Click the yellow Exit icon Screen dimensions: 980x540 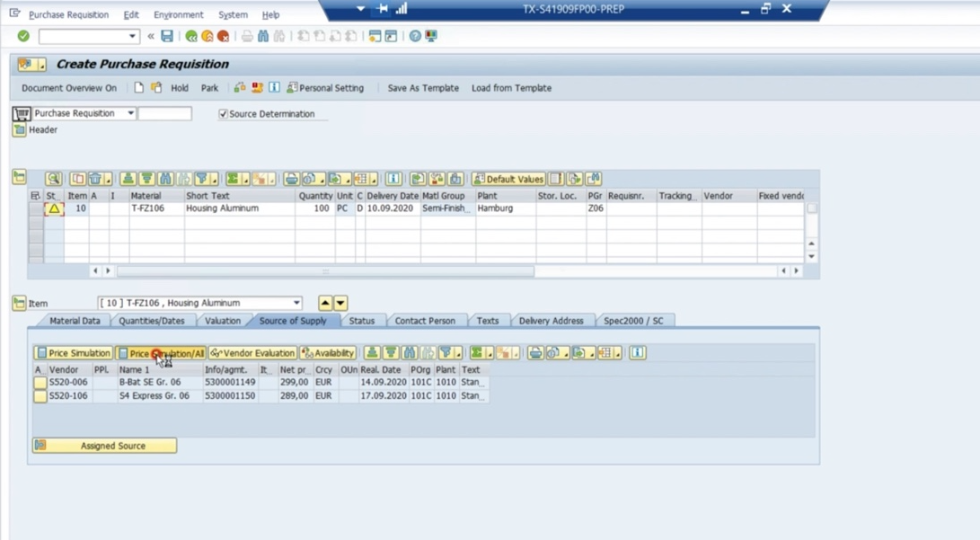[x=207, y=36]
